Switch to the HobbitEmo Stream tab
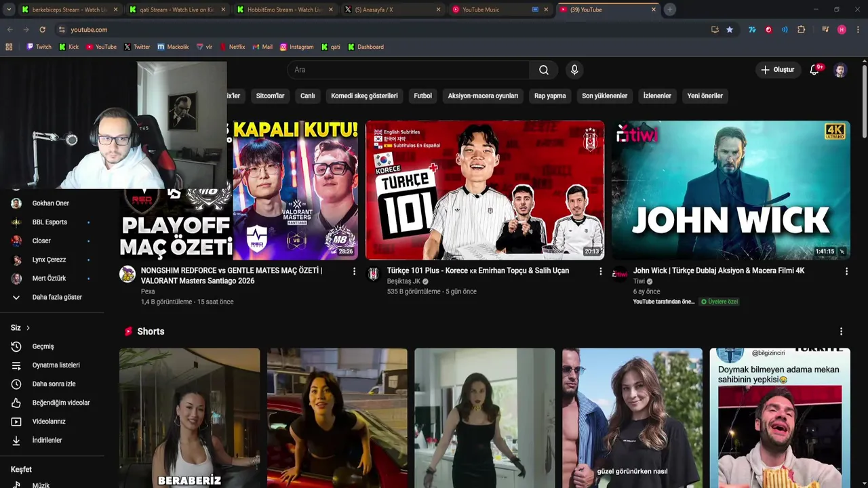 [285, 9]
